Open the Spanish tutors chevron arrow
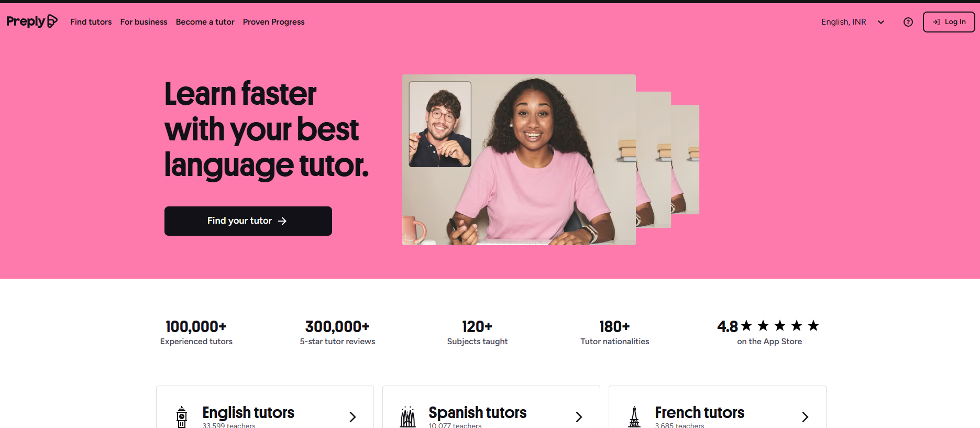 tap(579, 417)
